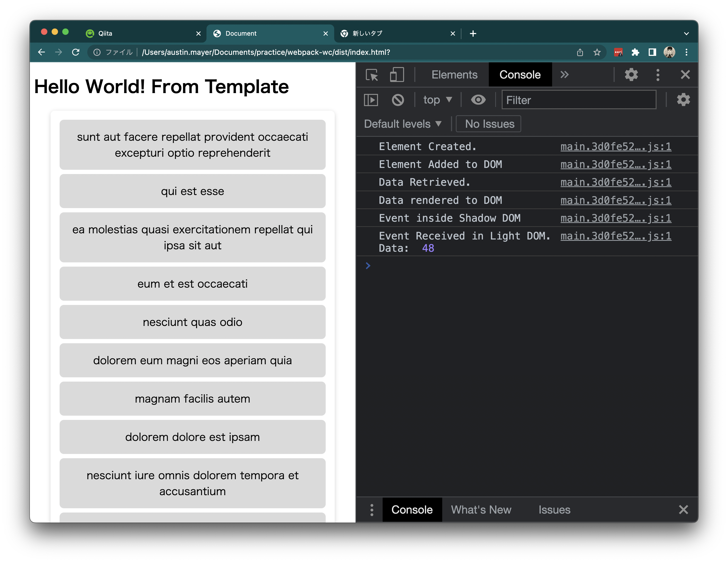The width and height of the screenshot is (728, 562).
Task: Bookmark this page with the star icon
Action: tap(597, 52)
